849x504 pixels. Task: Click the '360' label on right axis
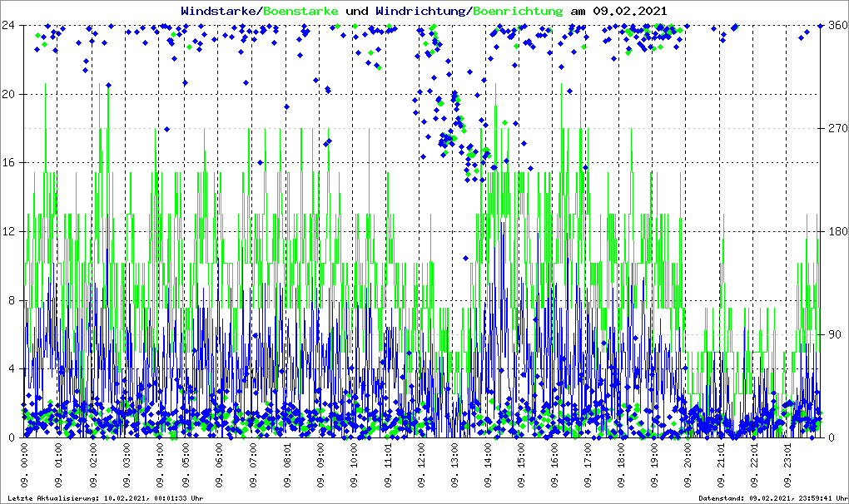point(836,25)
